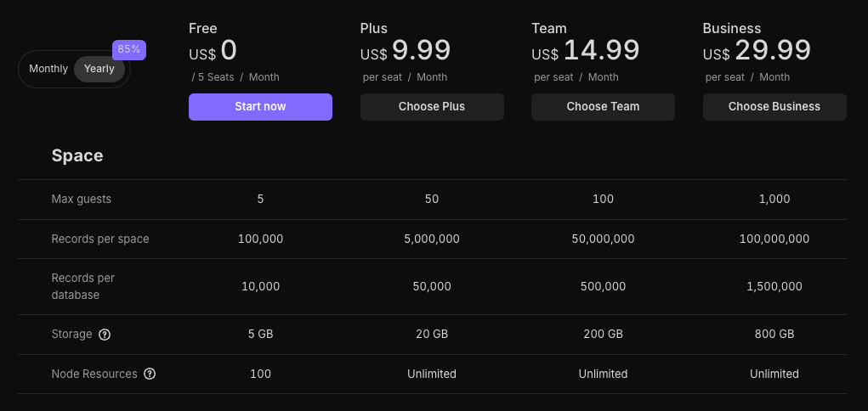Click the Space section heading
Viewport: 868px width, 411px height.
pyautogui.click(x=77, y=155)
